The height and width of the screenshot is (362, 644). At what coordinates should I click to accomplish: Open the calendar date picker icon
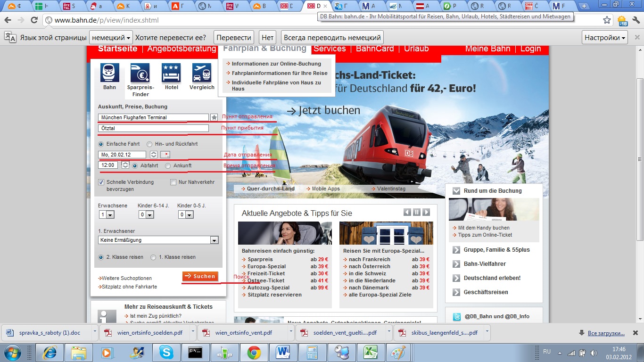point(165,155)
